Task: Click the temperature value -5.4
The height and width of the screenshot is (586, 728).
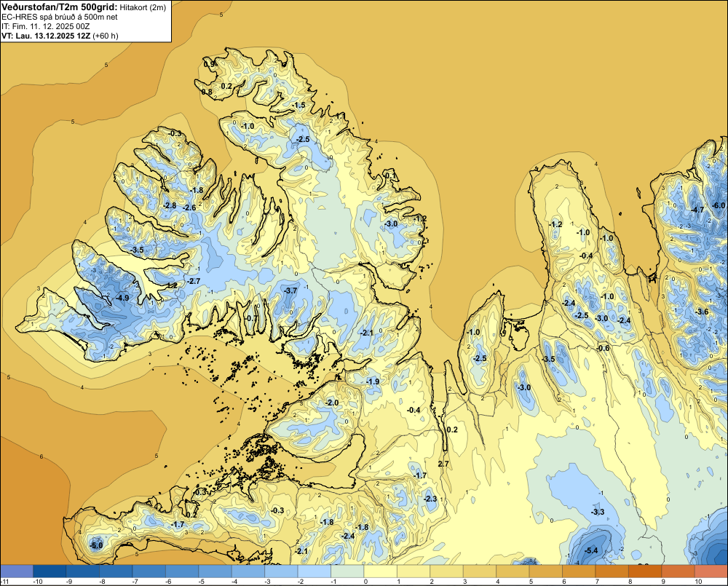Action: (x=591, y=550)
